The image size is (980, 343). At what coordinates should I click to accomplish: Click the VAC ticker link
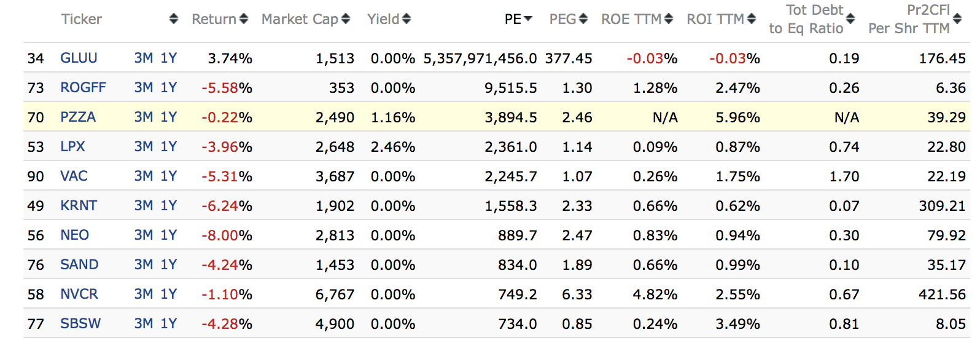(x=74, y=176)
